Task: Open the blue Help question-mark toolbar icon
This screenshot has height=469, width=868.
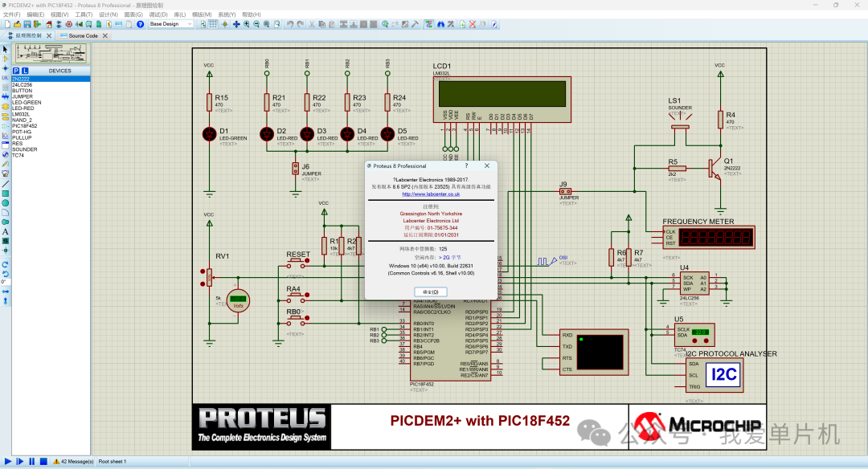Action: pos(140,24)
